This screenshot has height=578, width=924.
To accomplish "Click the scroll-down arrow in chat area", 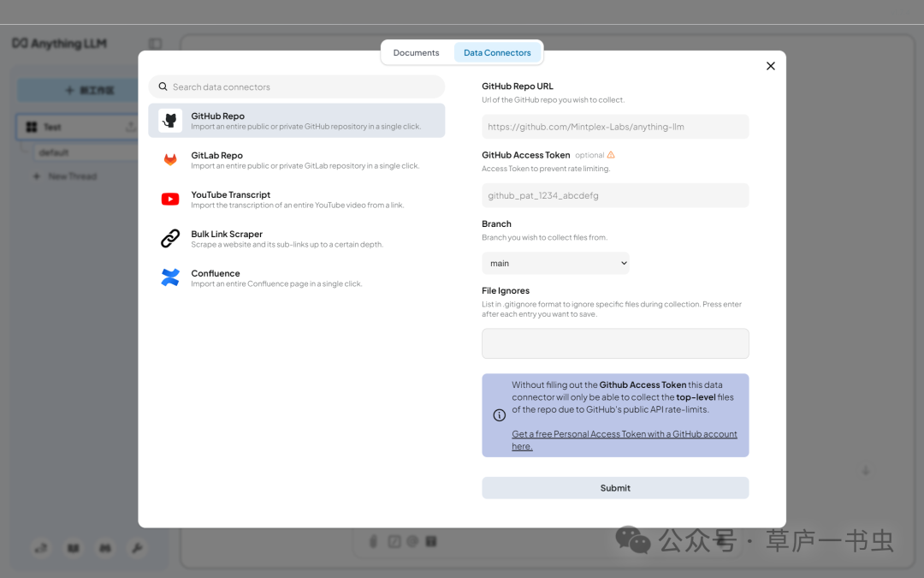I will coord(866,471).
